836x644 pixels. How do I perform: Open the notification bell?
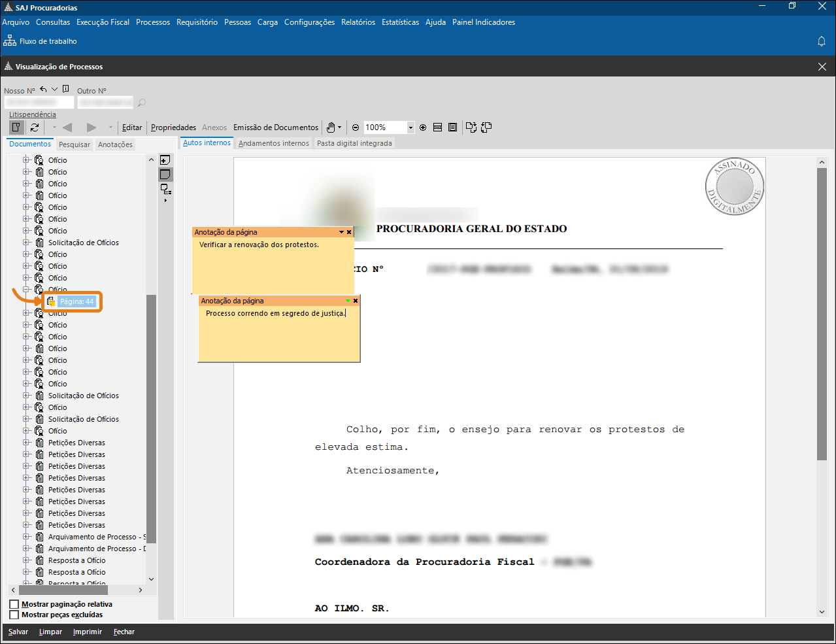(822, 41)
